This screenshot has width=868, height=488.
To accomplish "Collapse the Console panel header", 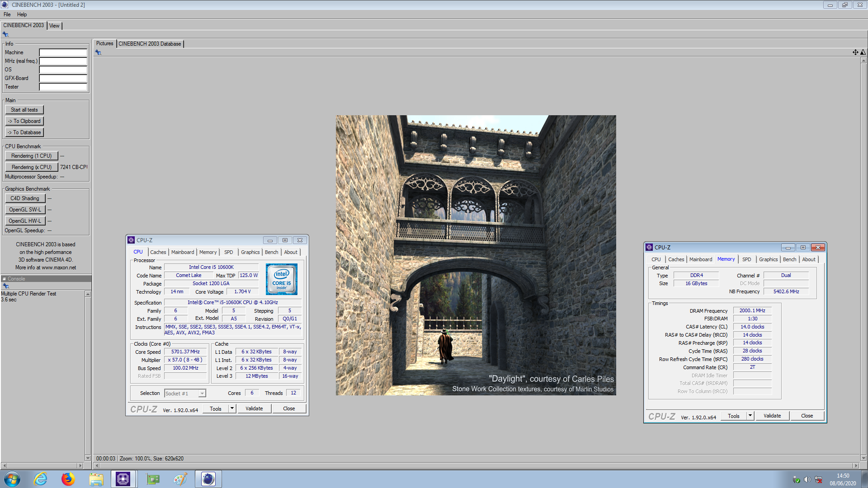I will [4, 279].
